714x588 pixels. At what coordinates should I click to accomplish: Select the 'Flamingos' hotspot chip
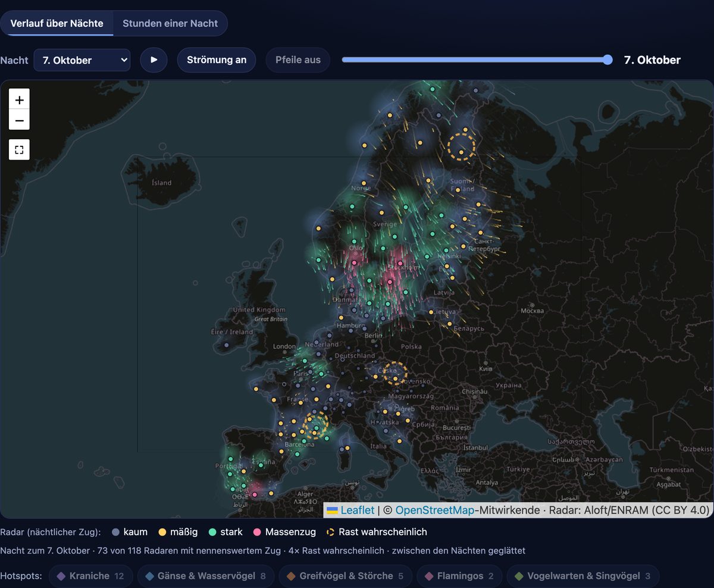[x=459, y=576]
